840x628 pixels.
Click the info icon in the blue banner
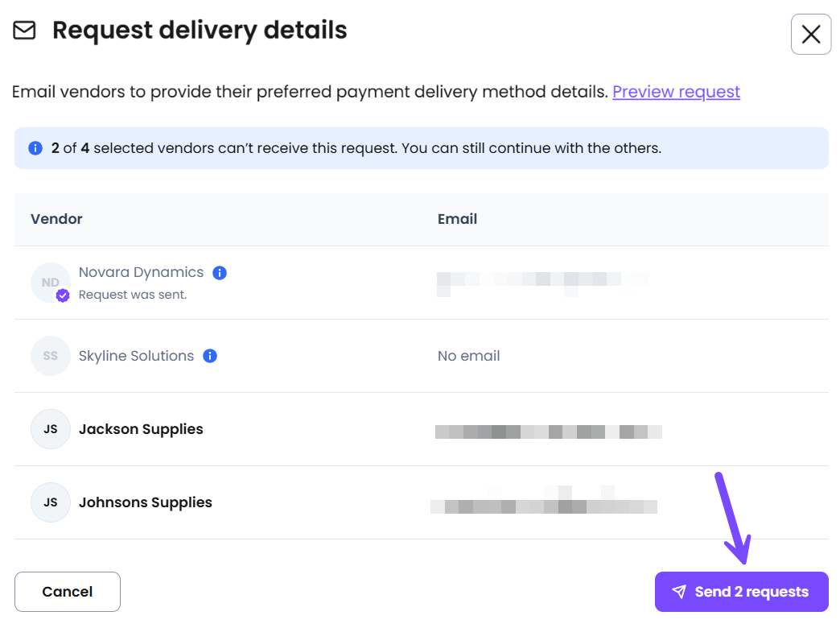tap(35, 148)
